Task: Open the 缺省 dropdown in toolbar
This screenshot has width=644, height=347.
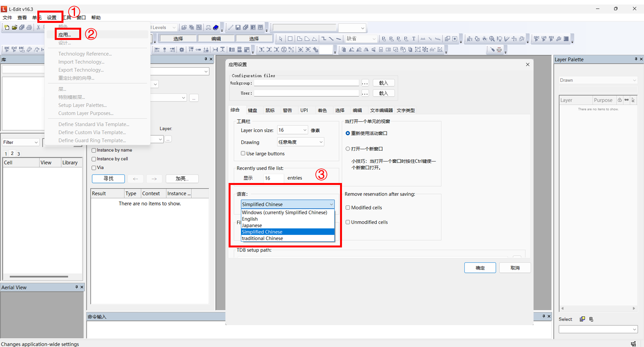Action: click(x=361, y=39)
